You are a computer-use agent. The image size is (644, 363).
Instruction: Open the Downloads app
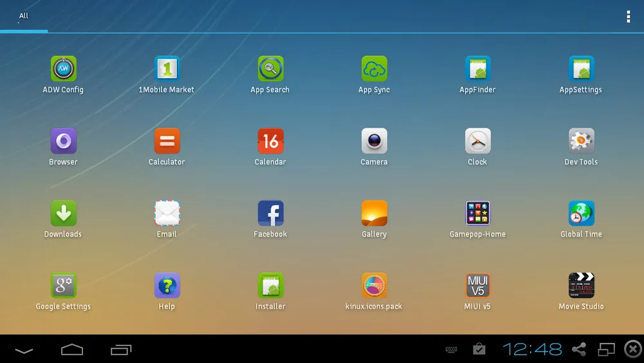point(63,213)
